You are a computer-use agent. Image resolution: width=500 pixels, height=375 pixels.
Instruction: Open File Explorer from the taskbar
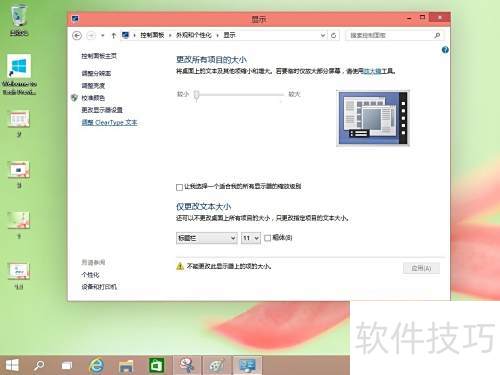pos(126,366)
